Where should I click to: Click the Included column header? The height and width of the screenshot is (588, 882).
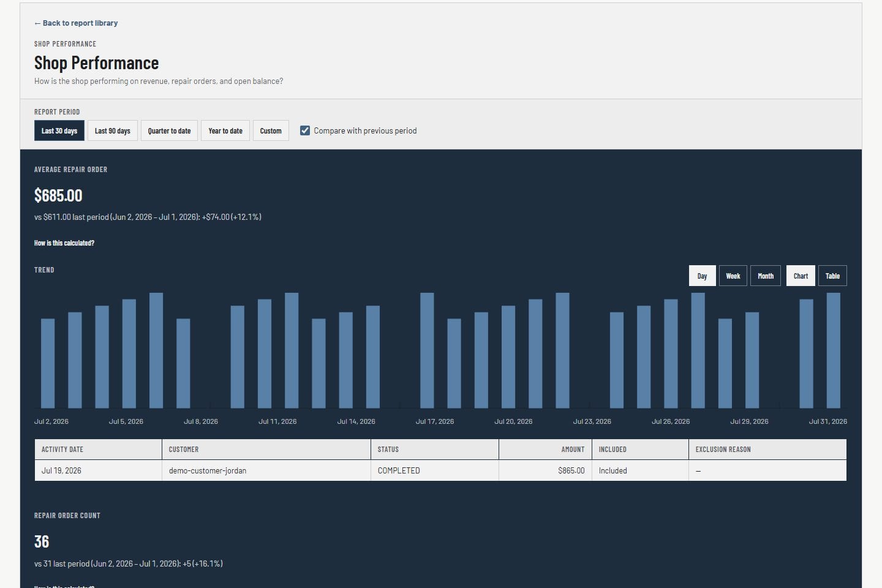click(x=640, y=450)
